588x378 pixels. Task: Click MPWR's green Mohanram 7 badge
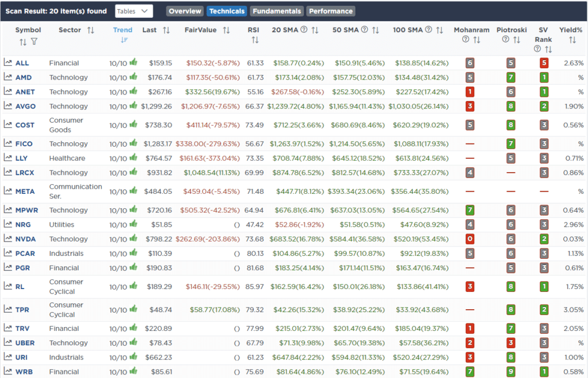coord(470,210)
